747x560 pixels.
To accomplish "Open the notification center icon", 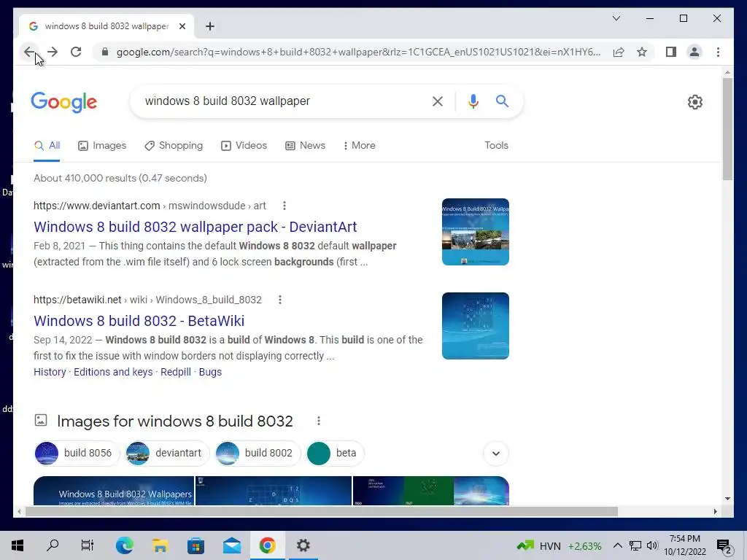I will pyautogui.click(x=723, y=546).
